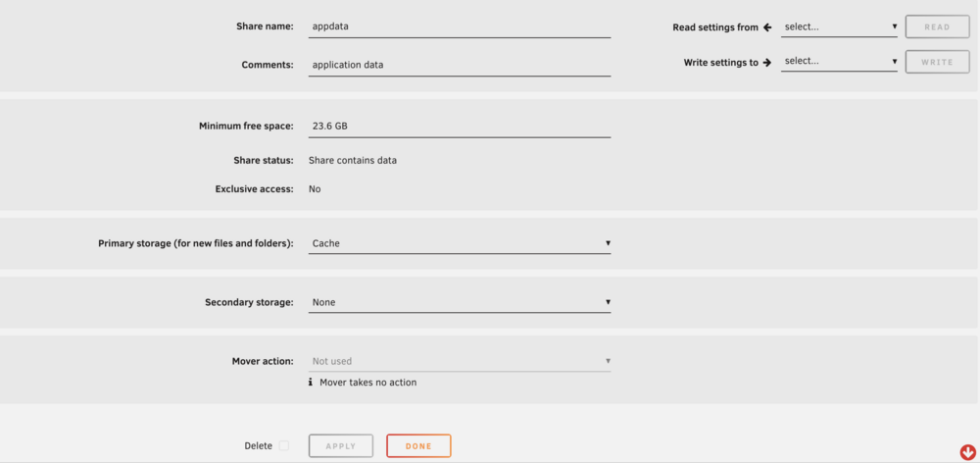
Task: Focus the Share name field containing appdata
Action: (460, 26)
